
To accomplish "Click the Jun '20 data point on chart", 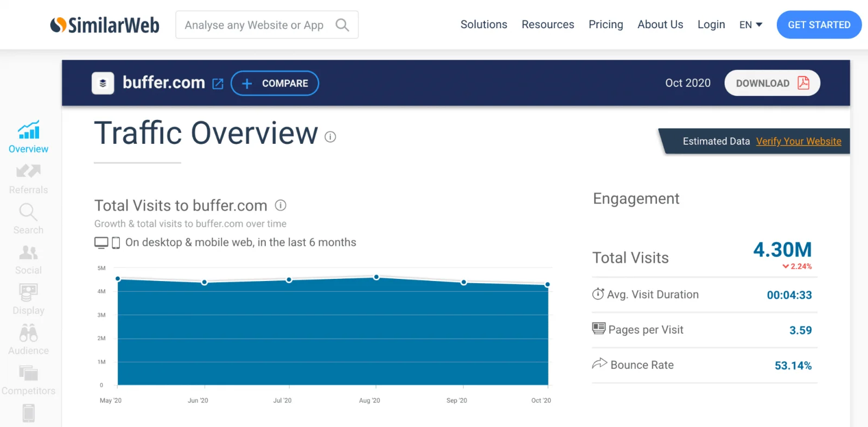I will pos(205,282).
